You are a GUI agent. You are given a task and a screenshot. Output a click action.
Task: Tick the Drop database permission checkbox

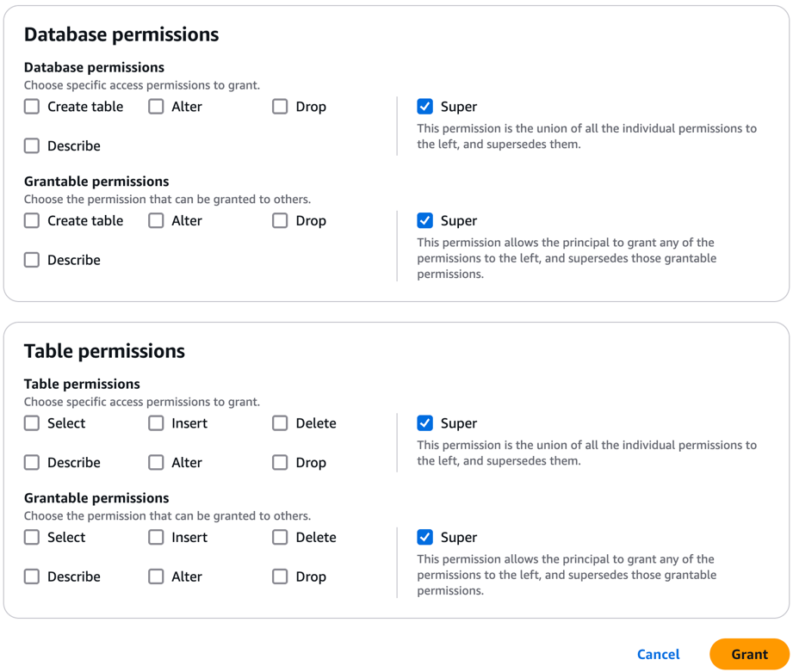tap(280, 107)
